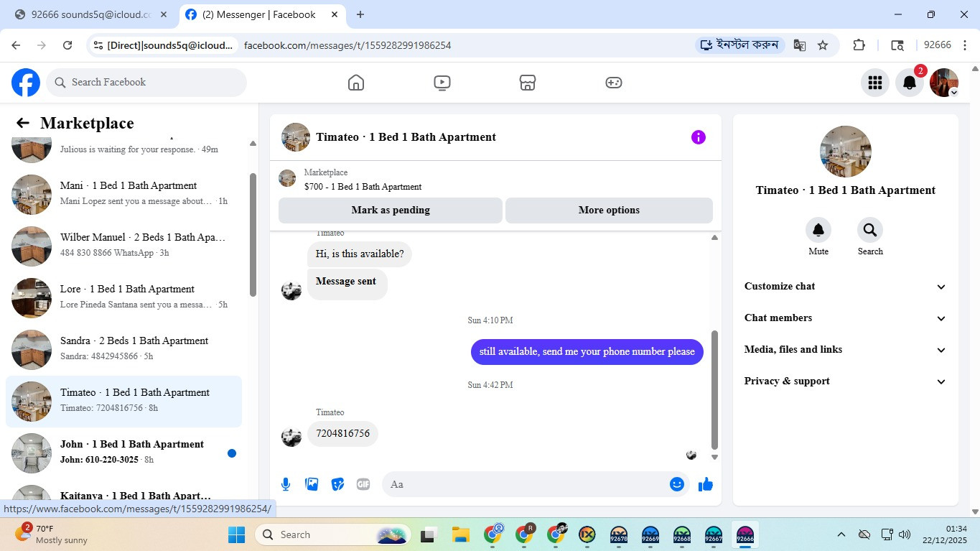The height and width of the screenshot is (551, 980).
Task: Open unread John 1 Bed conversation
Action: pyautogui.click(x=123, y=453)
